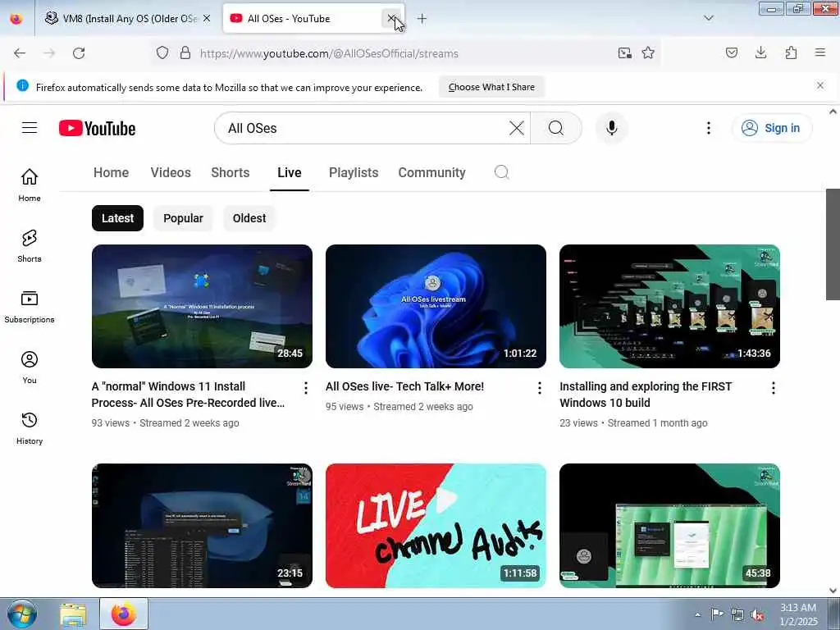Start voice search with microphone
The image size is (840, 630).
point(611,128)
